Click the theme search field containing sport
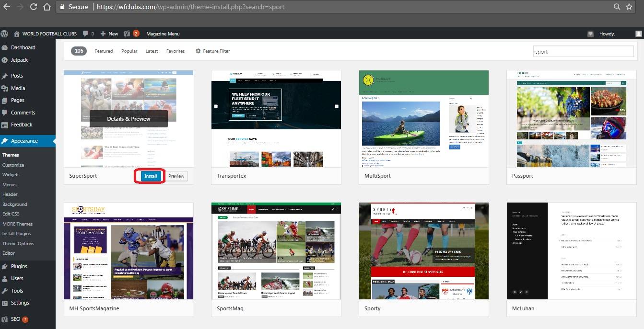The width and height of the screenshot is (644, 329). click(x=584, y=51)
